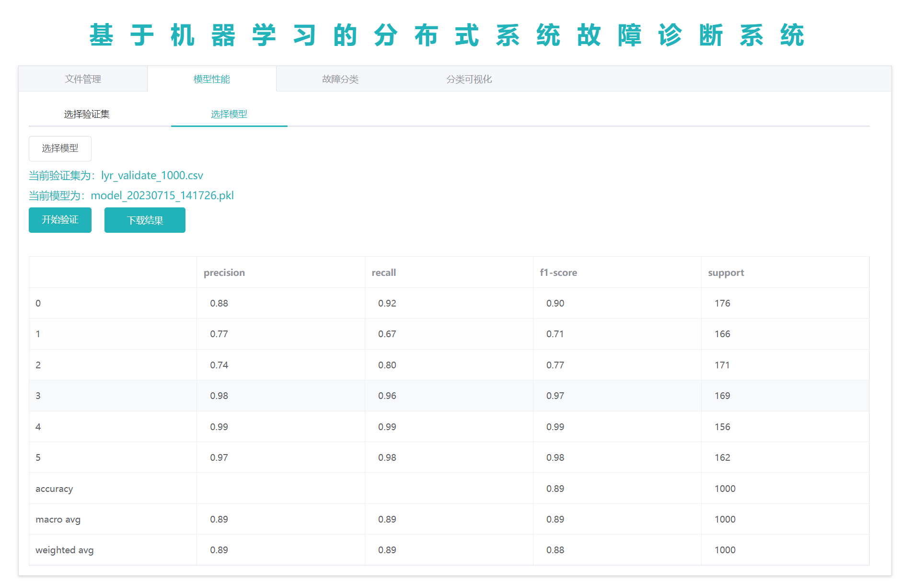Select class 3 row label
The width and height of the screenshot is (924, 581).
click(38, 396)
